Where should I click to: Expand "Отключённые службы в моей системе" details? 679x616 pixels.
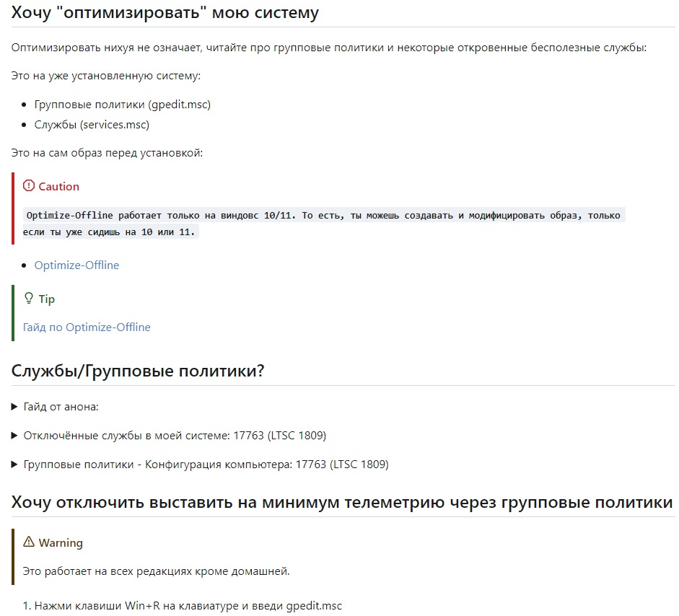[x=168, y=436]
